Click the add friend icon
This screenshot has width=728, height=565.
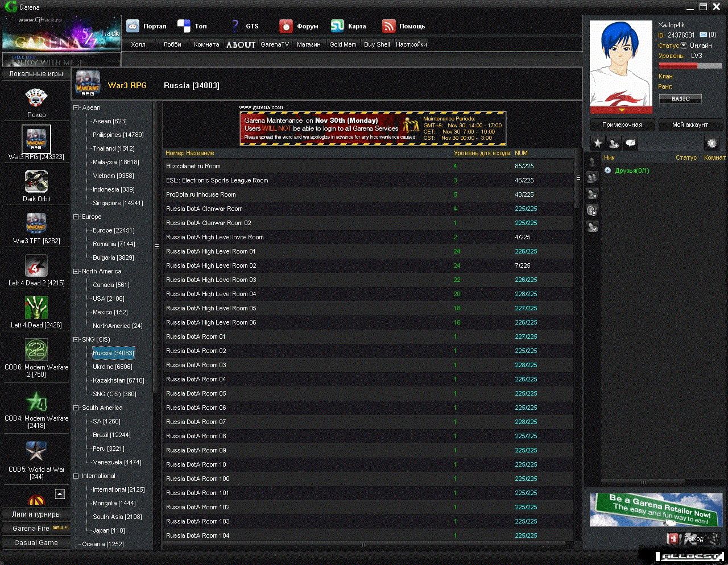(x=614, y=143)
